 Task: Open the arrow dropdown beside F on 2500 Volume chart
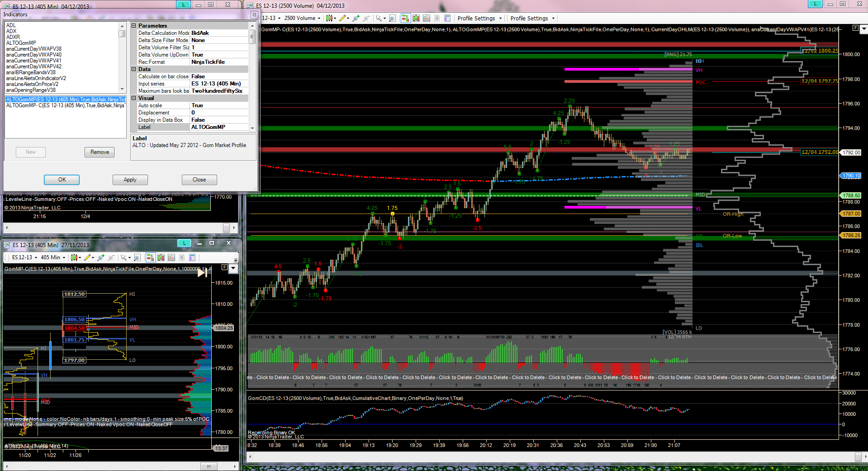[x=863, y=29]
